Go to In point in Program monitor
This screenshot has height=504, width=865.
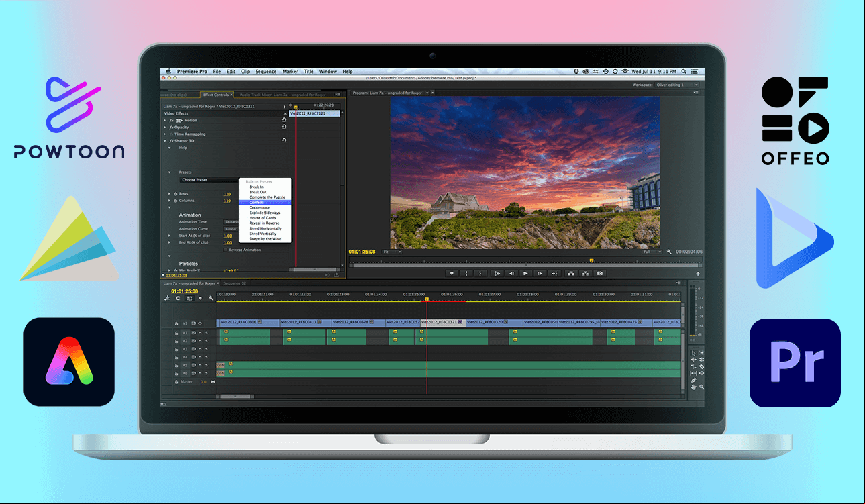point(497,273)
